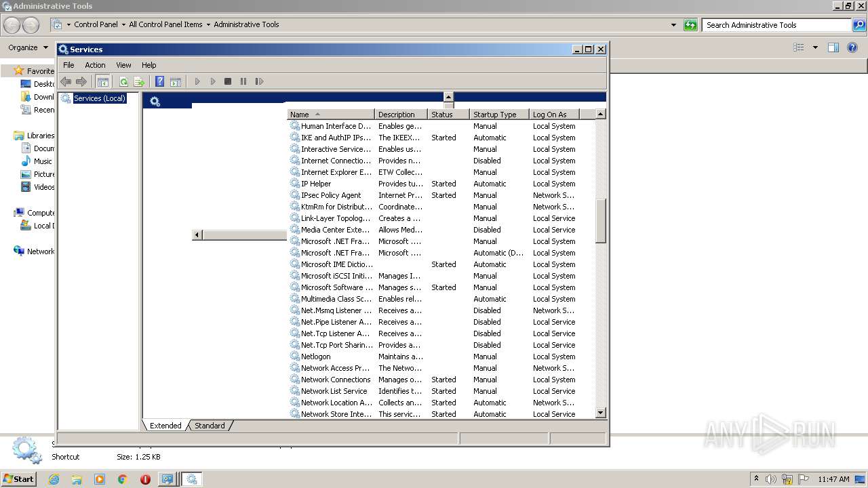Click the left arrow of description pane scrollbar
868x488 pixels.
point(197,235)
